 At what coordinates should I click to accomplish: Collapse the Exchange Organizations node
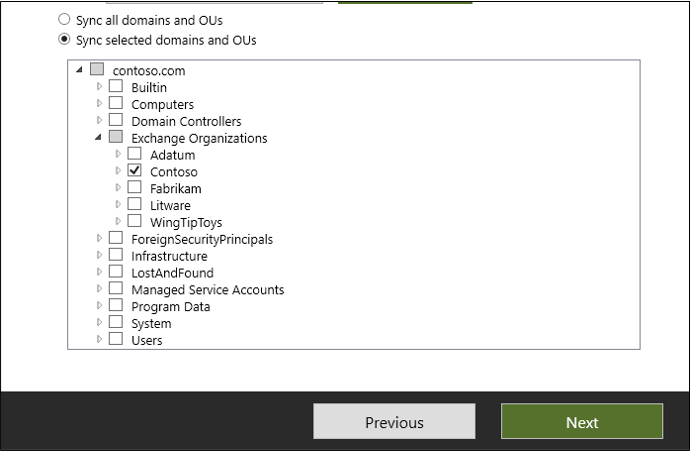[x=99, y=138]
